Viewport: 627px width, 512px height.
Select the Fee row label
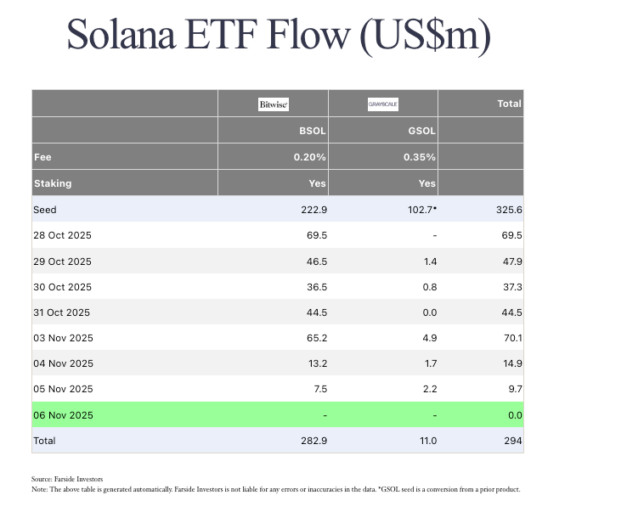pos(42,157)
